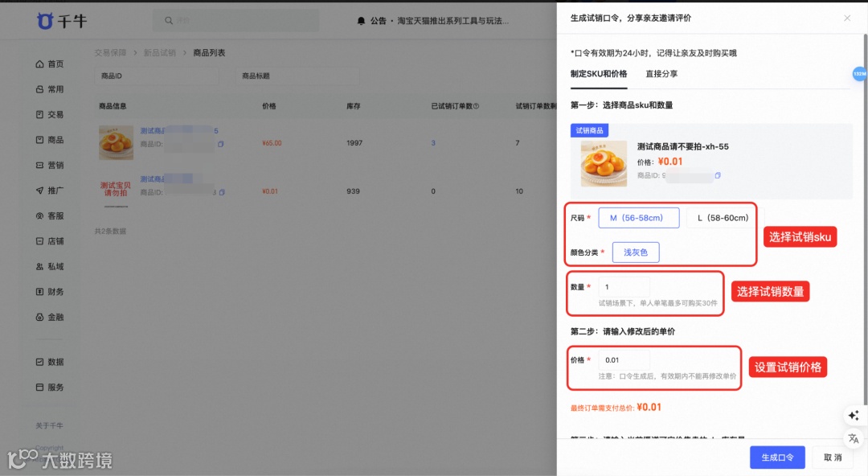Click the product image in the dialog
This screenshot has width=868, height=476.
(604, 163)
